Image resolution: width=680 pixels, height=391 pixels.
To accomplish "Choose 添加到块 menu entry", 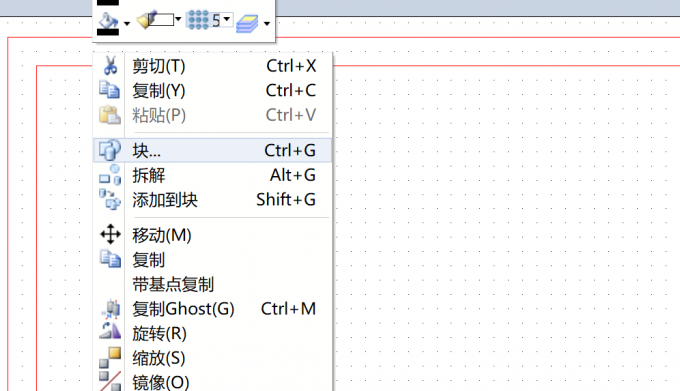I will [x=213, y=200].
